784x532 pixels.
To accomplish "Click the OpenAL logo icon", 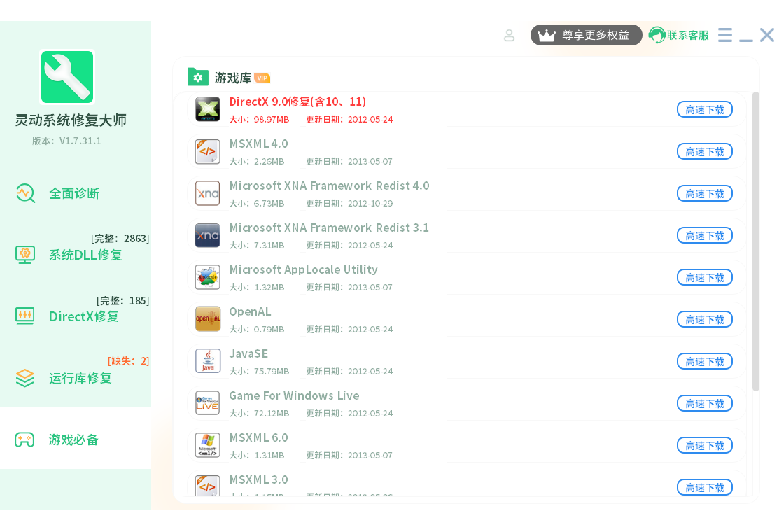I will [207, 319].
